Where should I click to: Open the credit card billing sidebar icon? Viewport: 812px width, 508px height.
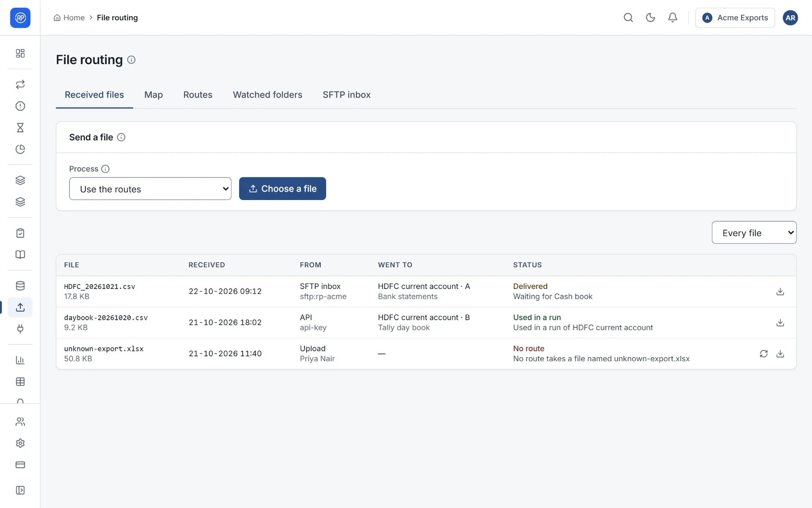pos(20,465)
